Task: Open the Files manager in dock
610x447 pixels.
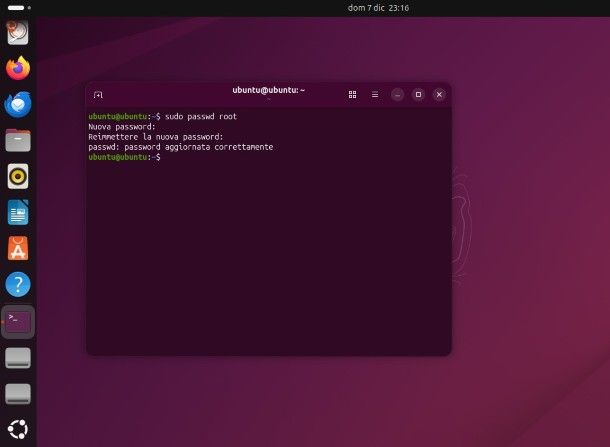Action: [x=18, y=140]
